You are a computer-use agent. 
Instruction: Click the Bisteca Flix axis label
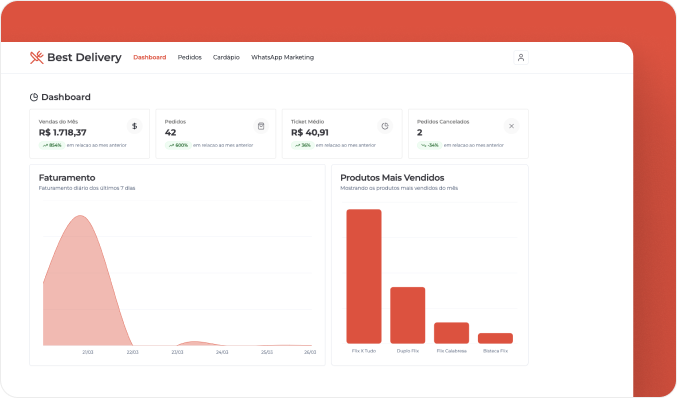495,351
